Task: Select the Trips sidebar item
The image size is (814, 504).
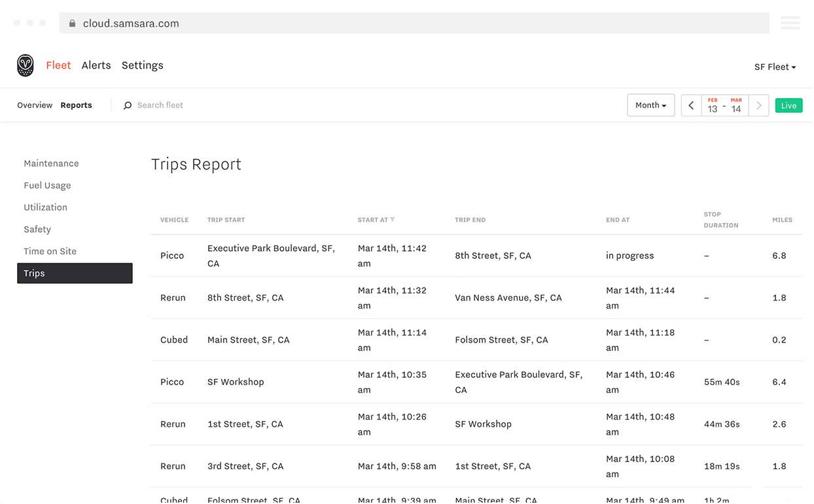Action: [x=75, y=273]
